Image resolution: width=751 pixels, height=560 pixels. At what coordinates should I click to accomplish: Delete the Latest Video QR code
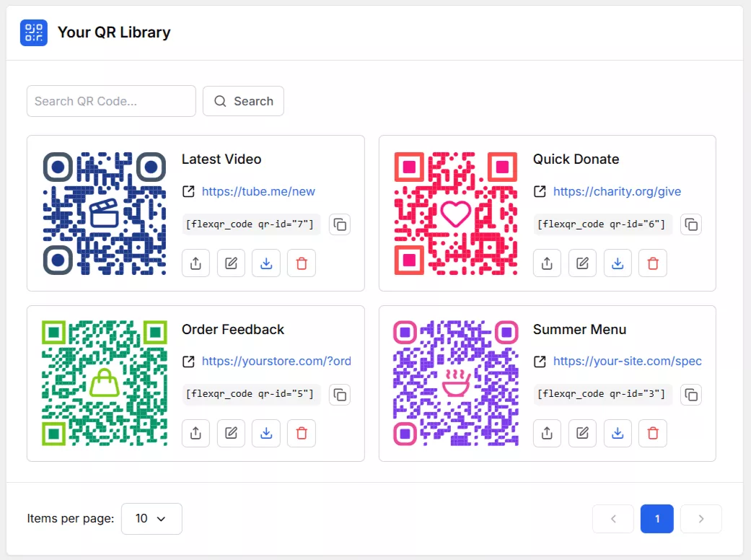click(x=302, y=263)
